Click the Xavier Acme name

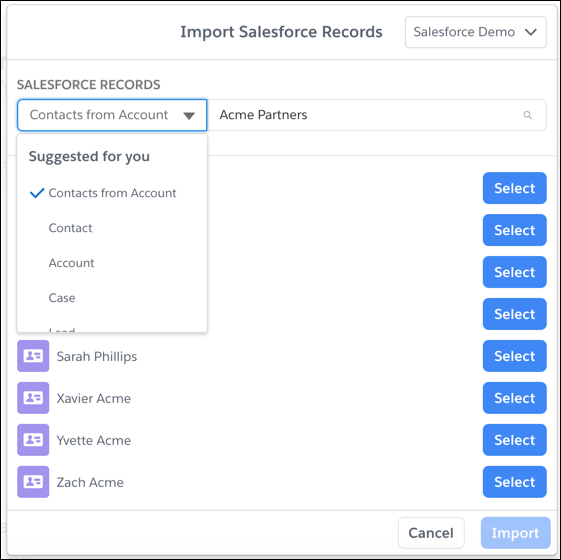[x=94, y=398]
